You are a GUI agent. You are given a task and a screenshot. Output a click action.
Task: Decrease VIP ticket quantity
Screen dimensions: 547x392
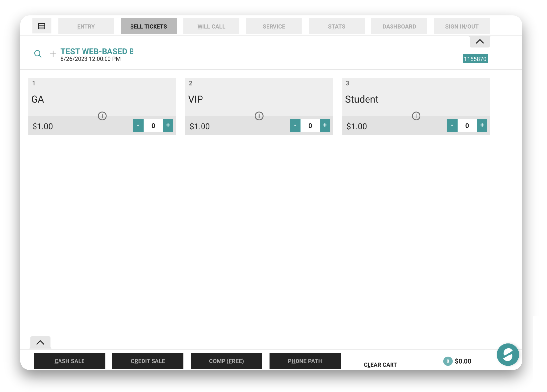tap(295, 125)
